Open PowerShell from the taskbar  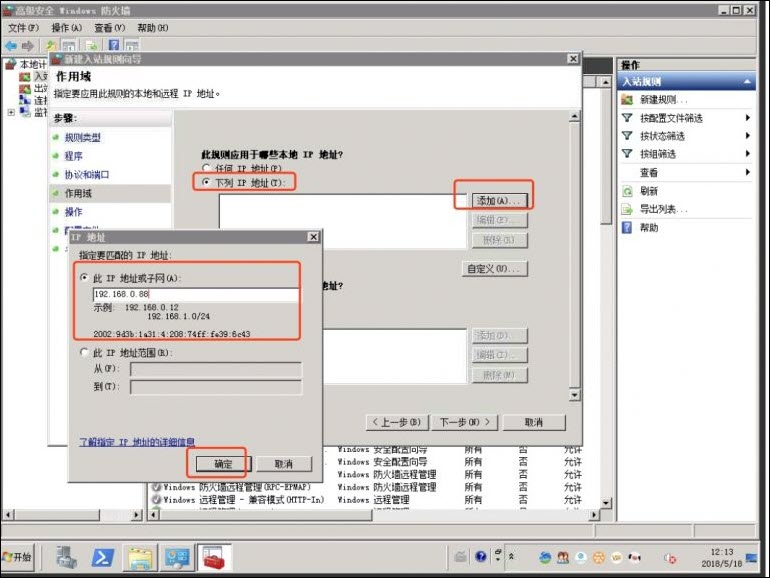[103, 556]
